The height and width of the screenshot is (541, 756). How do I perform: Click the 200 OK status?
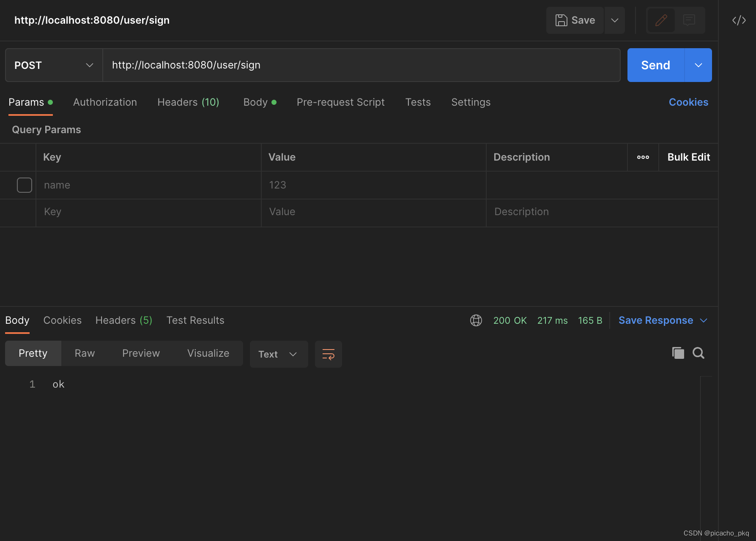pyautogui.click(x=510, y=320)
